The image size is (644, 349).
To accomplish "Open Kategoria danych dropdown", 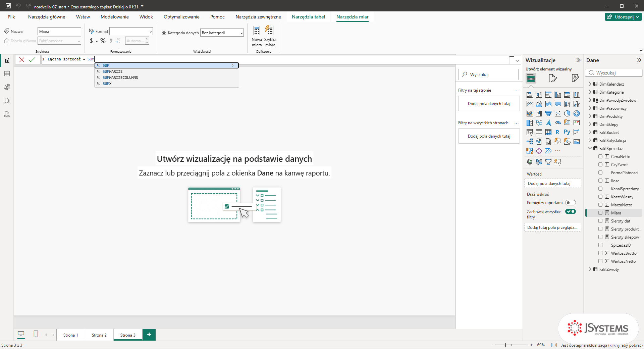I will (x=222, y=33).
